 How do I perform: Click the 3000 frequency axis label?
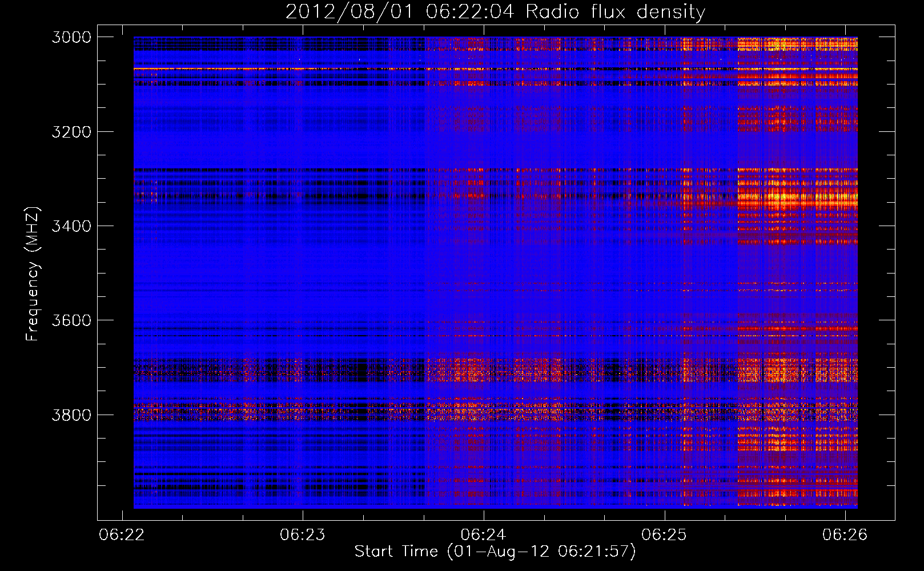click(x=71, y=37)
